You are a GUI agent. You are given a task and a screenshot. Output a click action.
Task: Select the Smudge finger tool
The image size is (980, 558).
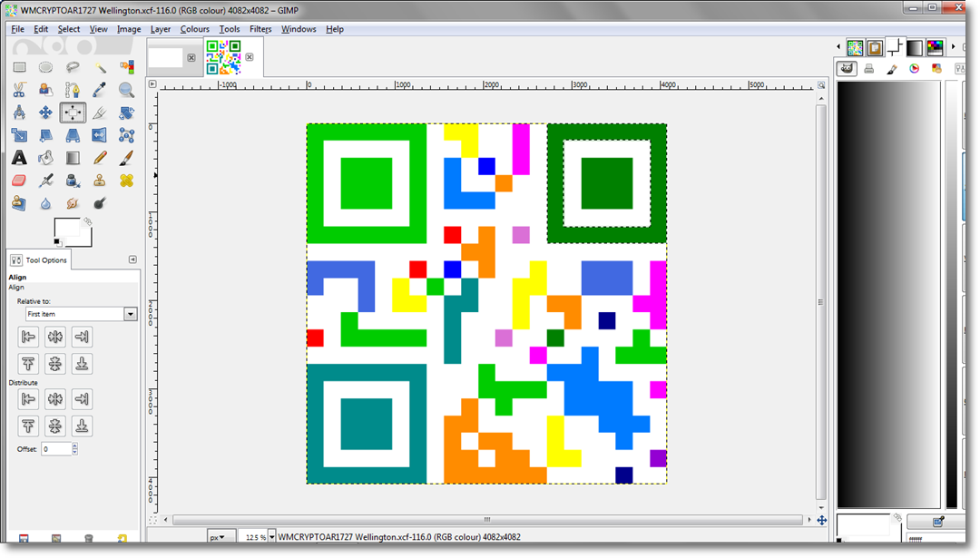point(73,203)
